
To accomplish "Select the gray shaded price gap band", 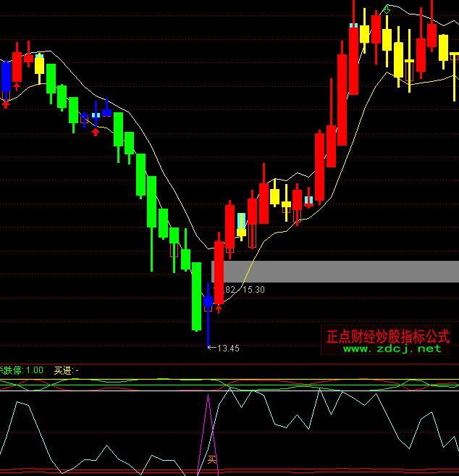I will 340,271.
